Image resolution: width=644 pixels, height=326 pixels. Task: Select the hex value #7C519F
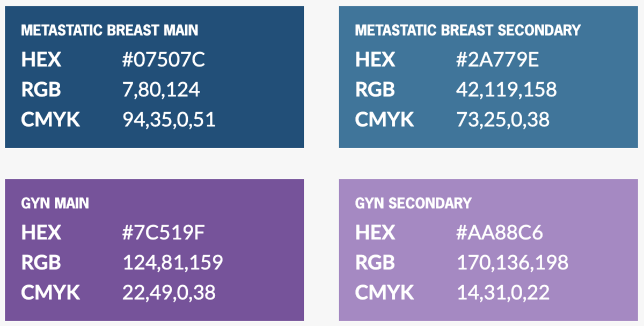(164, 233)
